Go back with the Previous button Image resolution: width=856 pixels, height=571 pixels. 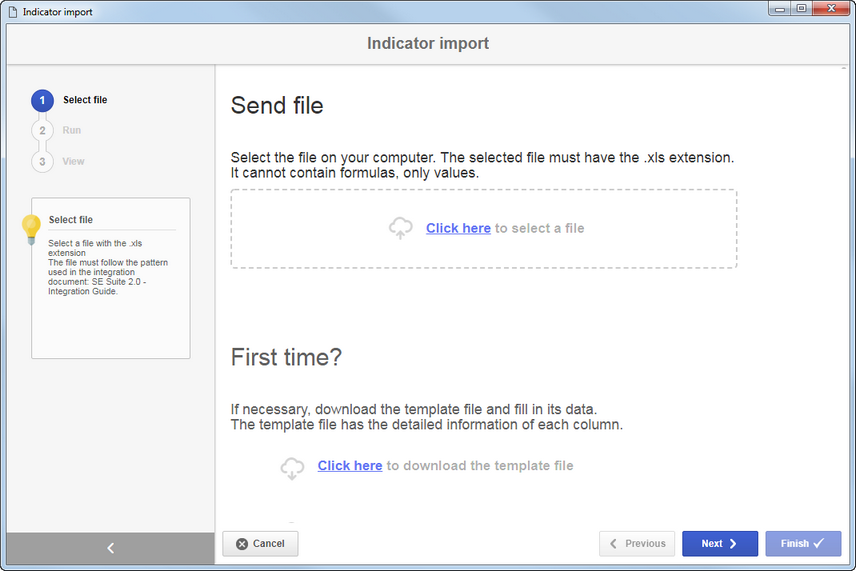point(637,544)
